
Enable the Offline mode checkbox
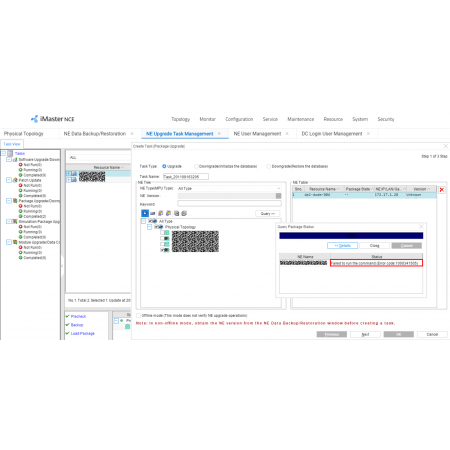(x=138, y=315)
